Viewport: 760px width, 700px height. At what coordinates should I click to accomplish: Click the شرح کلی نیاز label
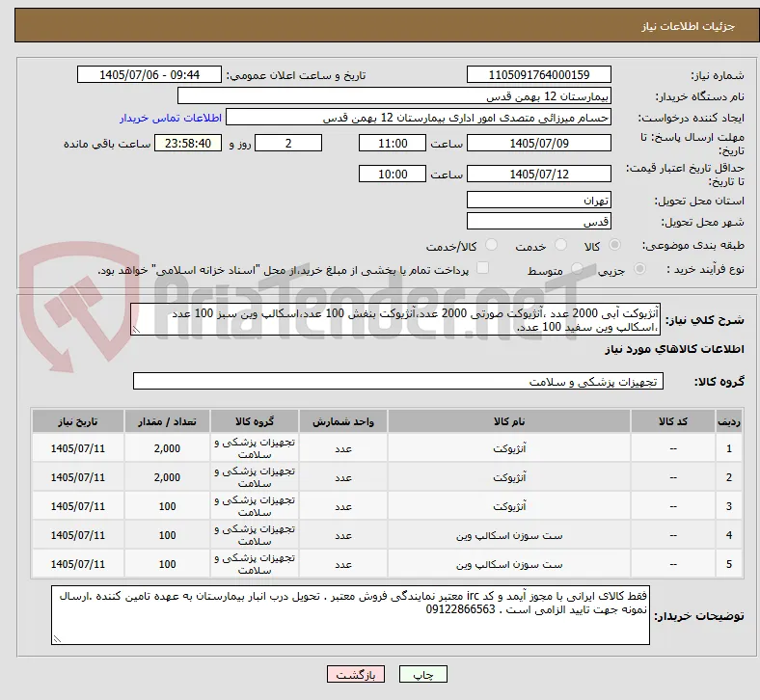point(704,320)
